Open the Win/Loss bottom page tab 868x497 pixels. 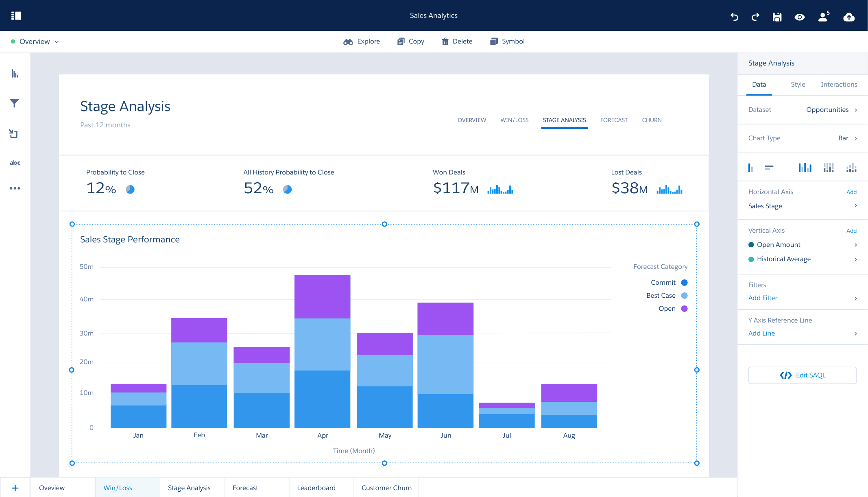coord(127,488)
